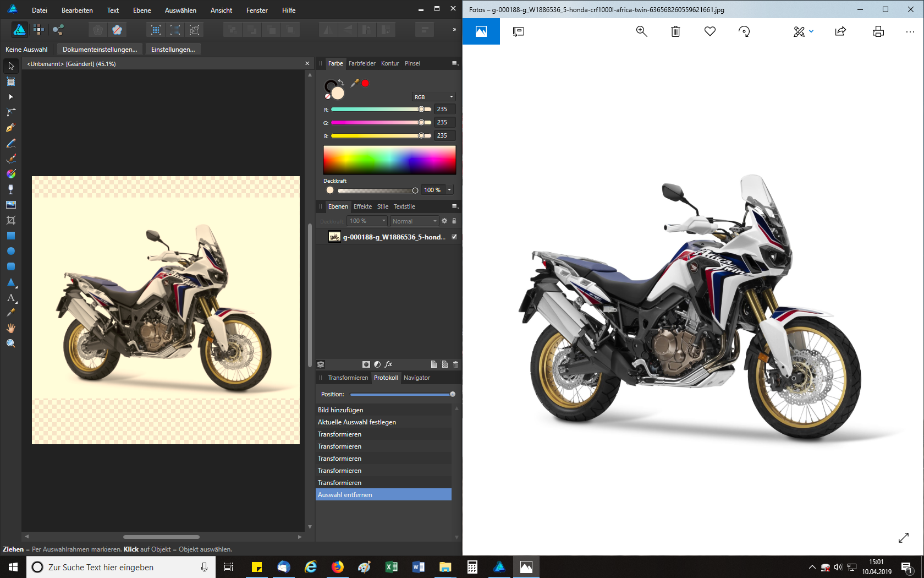This screenshot has height=578, width=924.
Task: Select the Node tool
Action: pyautogui.click(x=11, y=97)
